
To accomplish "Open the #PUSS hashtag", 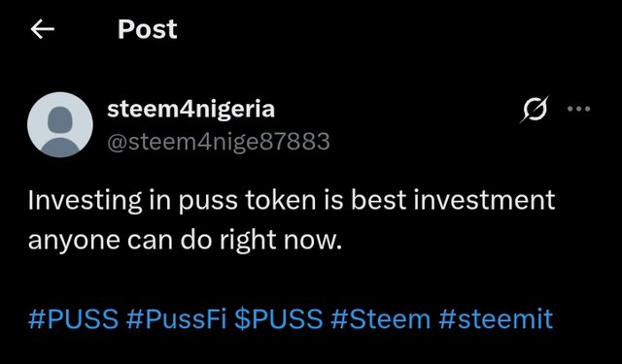I will 74,318.
